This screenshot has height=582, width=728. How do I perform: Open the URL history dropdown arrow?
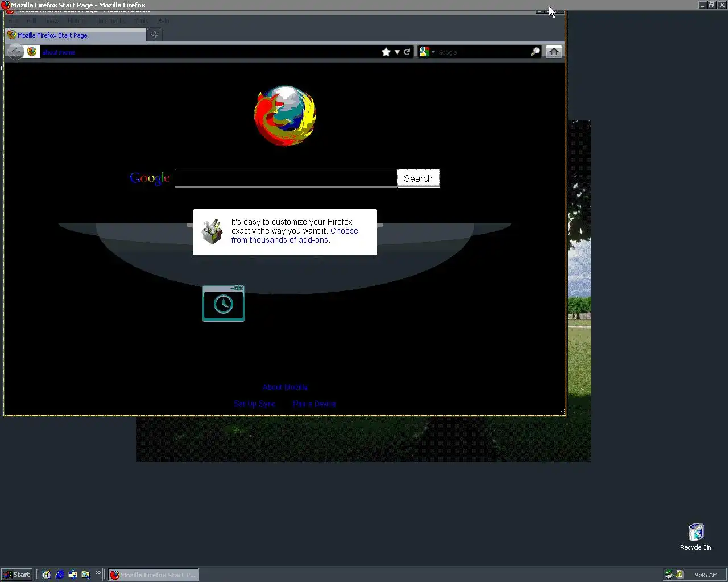point(397,52)
